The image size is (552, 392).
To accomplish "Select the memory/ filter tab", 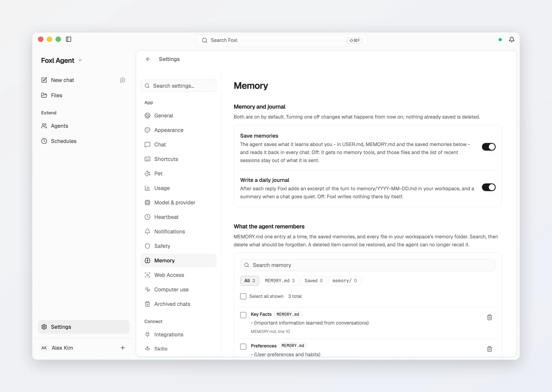I will [x=345, y=281].
